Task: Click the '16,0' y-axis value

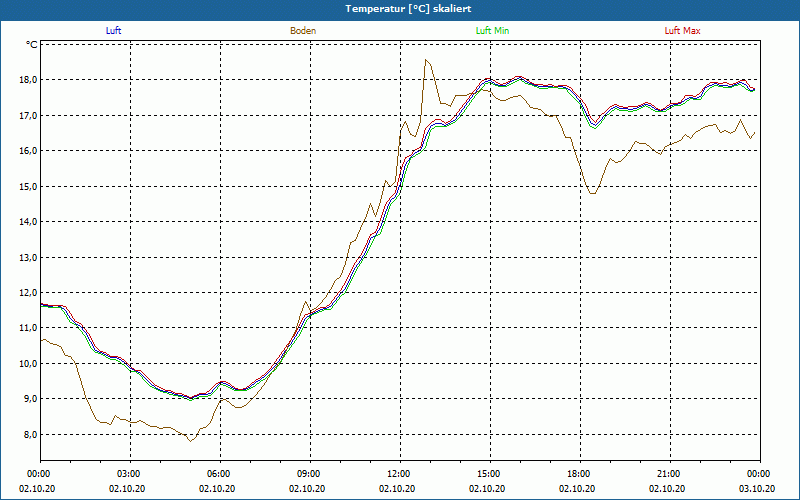Action: pos(29,151)
